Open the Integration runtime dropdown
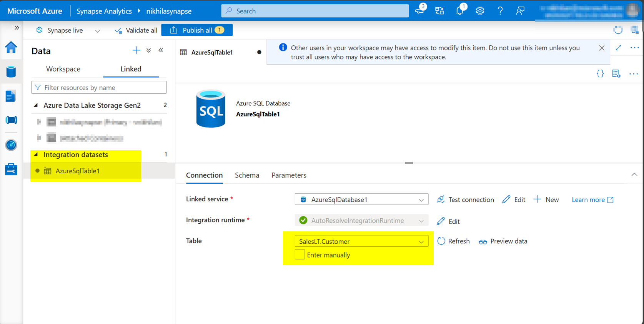Image resolution: width=644 pixels, height=324 pixels. click(361, 220)
